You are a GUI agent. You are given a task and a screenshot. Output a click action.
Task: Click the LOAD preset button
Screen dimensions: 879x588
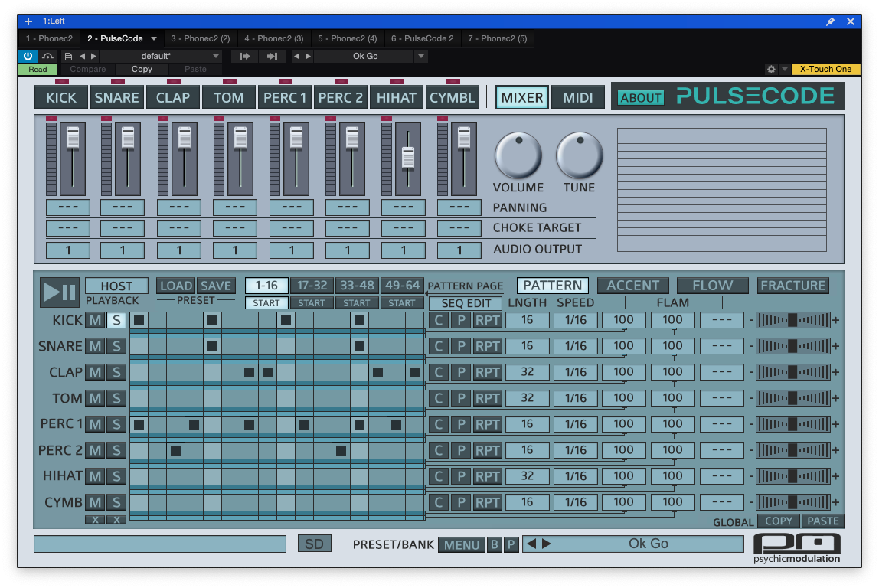[176, 286]
